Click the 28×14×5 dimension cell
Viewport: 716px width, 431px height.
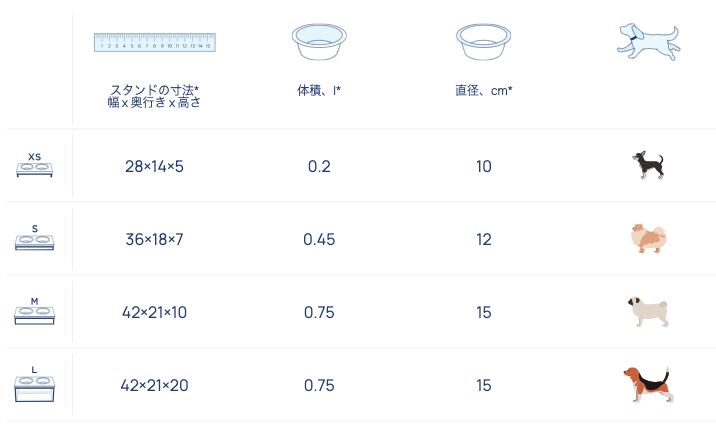(x=154, y=166)
